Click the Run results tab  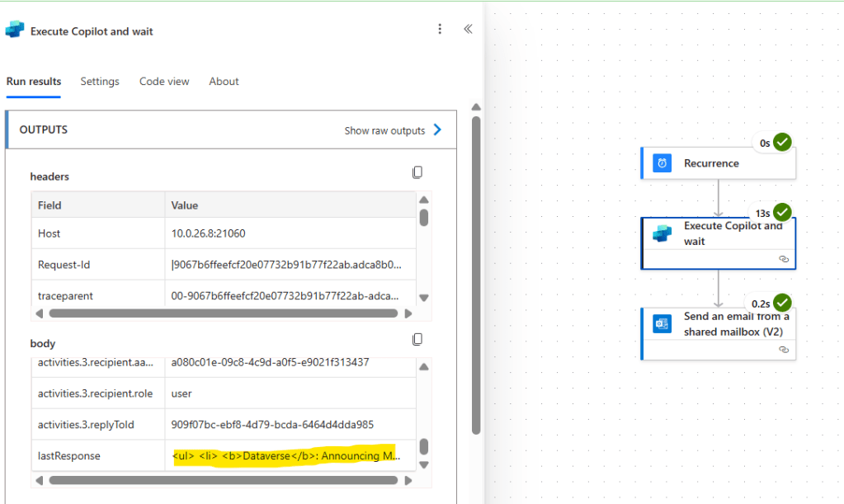(x=33, y=81)
